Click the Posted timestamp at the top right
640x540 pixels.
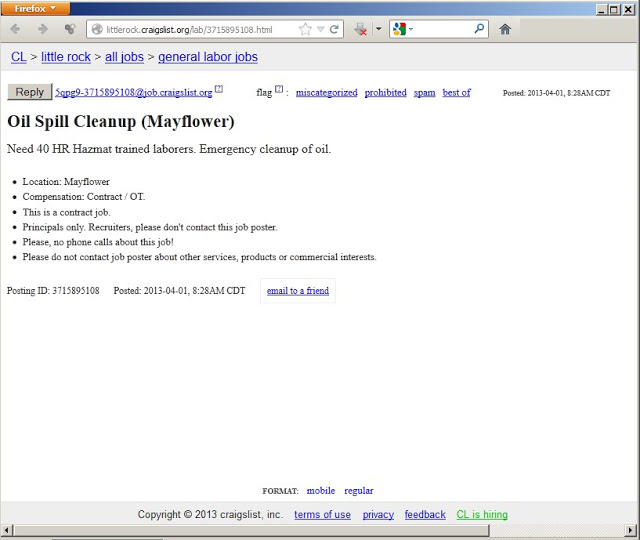(557, 93)
